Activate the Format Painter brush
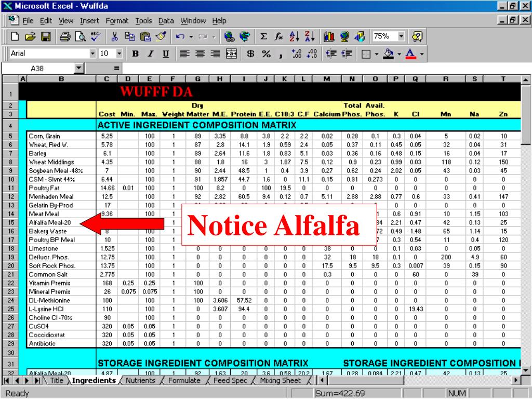 pos(161,36)
